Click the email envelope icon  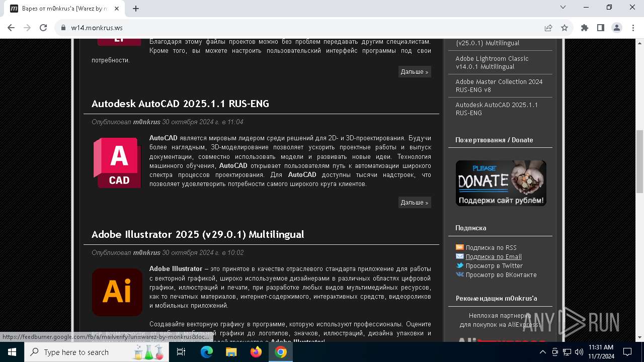click(x=459, y=256)
